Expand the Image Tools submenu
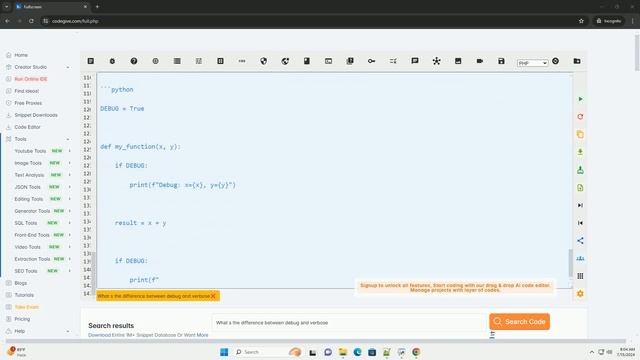Viewport: 640px width, 360px height. (69, 163)
